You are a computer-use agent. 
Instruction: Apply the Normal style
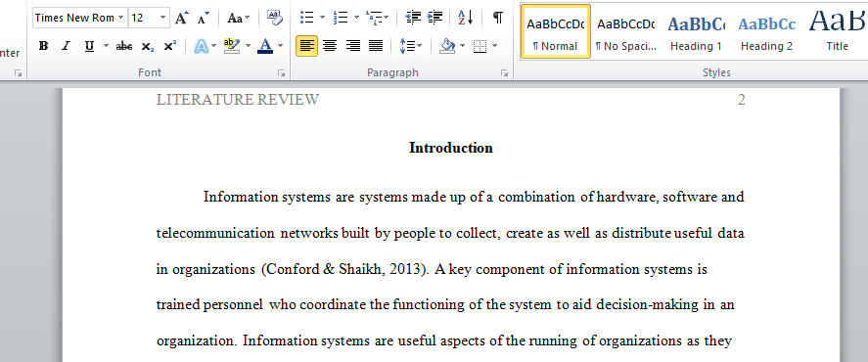coord(555,31)
